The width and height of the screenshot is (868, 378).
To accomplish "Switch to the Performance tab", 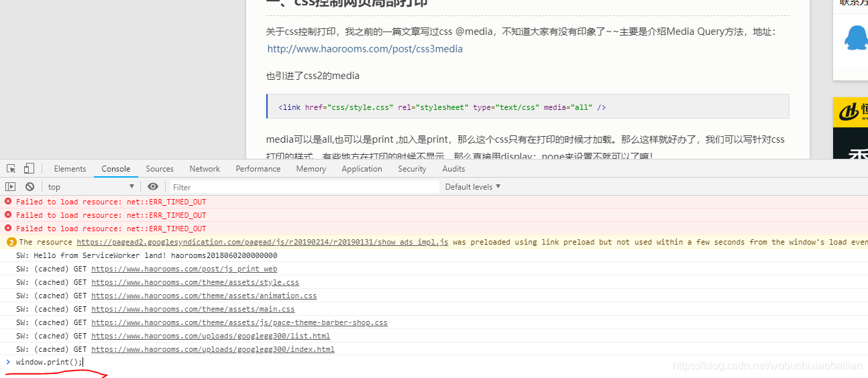I will [258, 169].
